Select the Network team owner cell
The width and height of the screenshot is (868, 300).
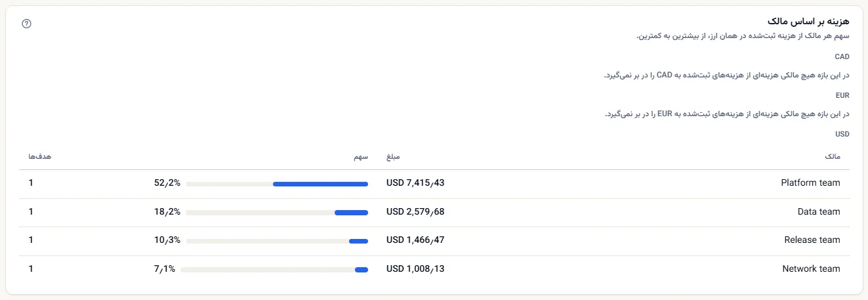point(811,269)
